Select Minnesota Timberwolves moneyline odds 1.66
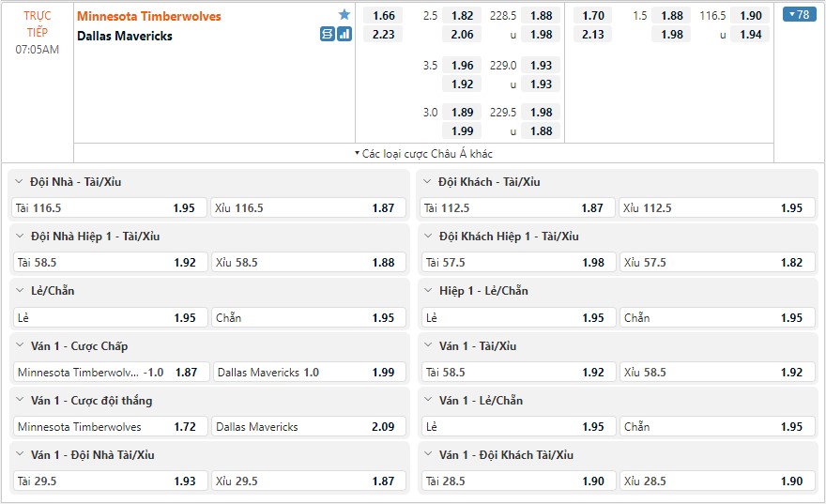Screen dimensions: 826x504 tap(384, 16)
